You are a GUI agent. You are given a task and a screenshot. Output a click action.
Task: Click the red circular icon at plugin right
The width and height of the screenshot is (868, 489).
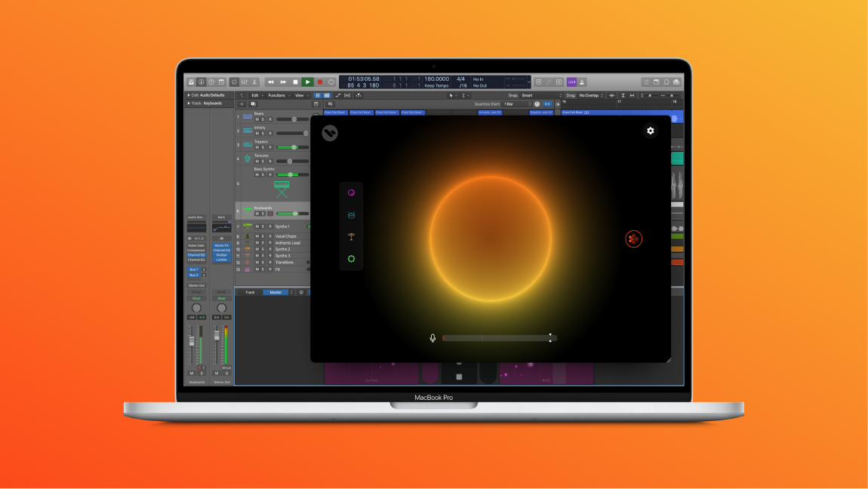(x=633, y=239)
